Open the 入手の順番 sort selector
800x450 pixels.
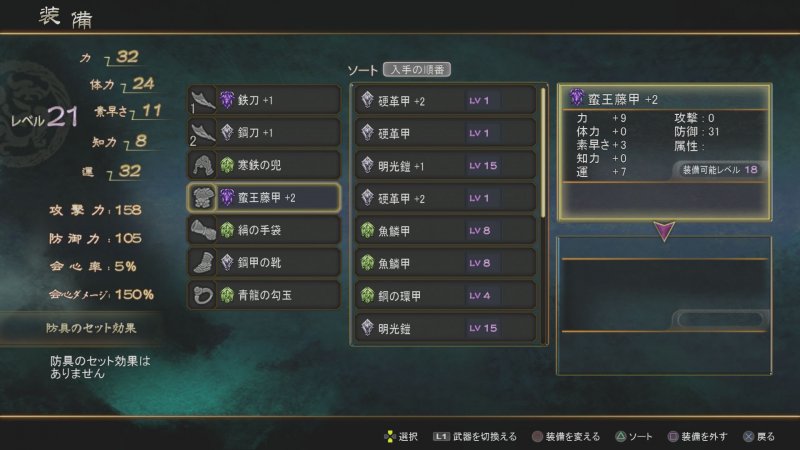[417, 69]
